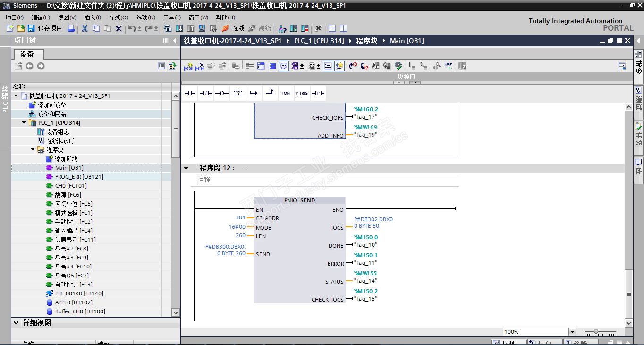Image resolution: width=644 pixels, height=345 pixels.
Task: Click the editor vertical scrollbar thumb
Action: click(x=628, y=294)
